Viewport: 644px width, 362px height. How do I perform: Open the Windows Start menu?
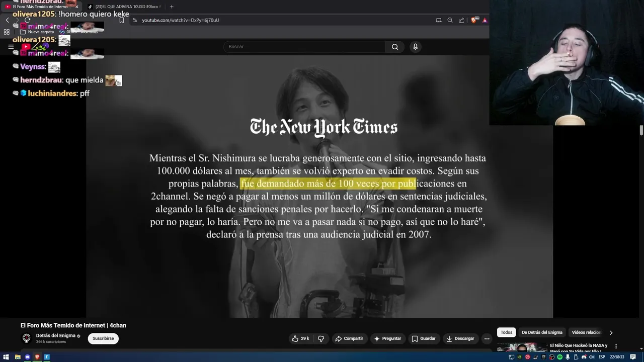(x=6, y=357)
